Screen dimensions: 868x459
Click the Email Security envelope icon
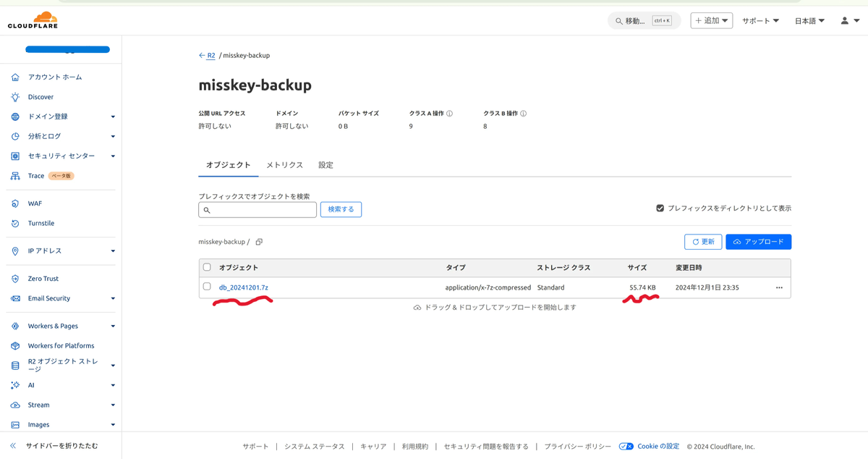[x=15, y=298]
